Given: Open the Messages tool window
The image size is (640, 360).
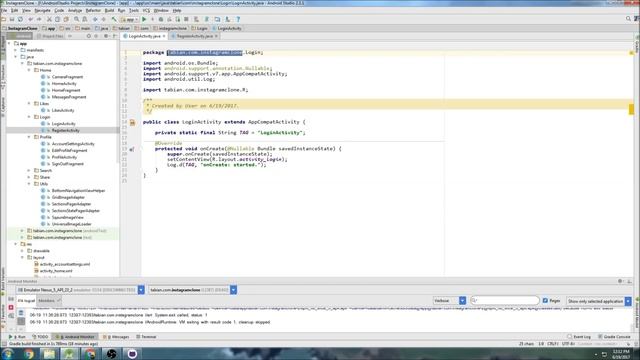Looking at the screenshot, I should (116, 337).
